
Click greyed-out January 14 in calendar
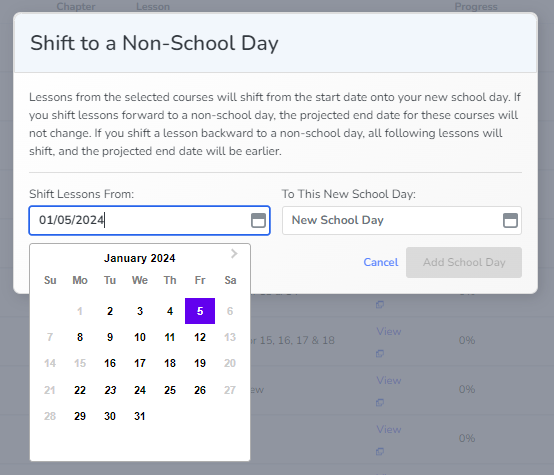(x=50, y=363)
